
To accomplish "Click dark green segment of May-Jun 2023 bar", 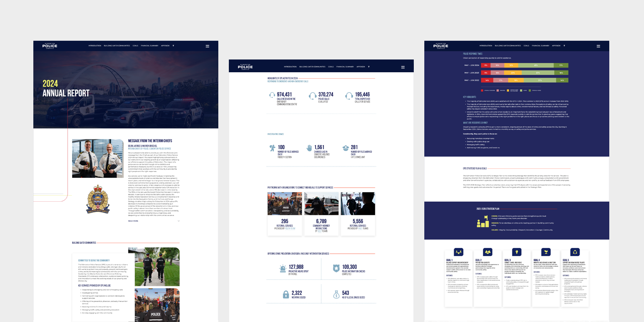I will (x=561, y=73).
